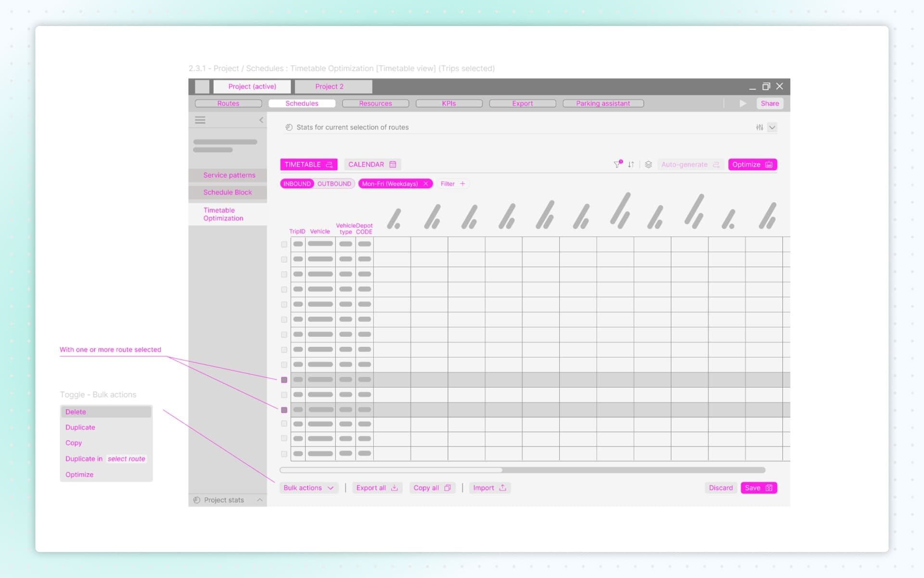Click the layers icon next to Auto-generate
Viewport: 924px width, 578px height.
point(648,164)
